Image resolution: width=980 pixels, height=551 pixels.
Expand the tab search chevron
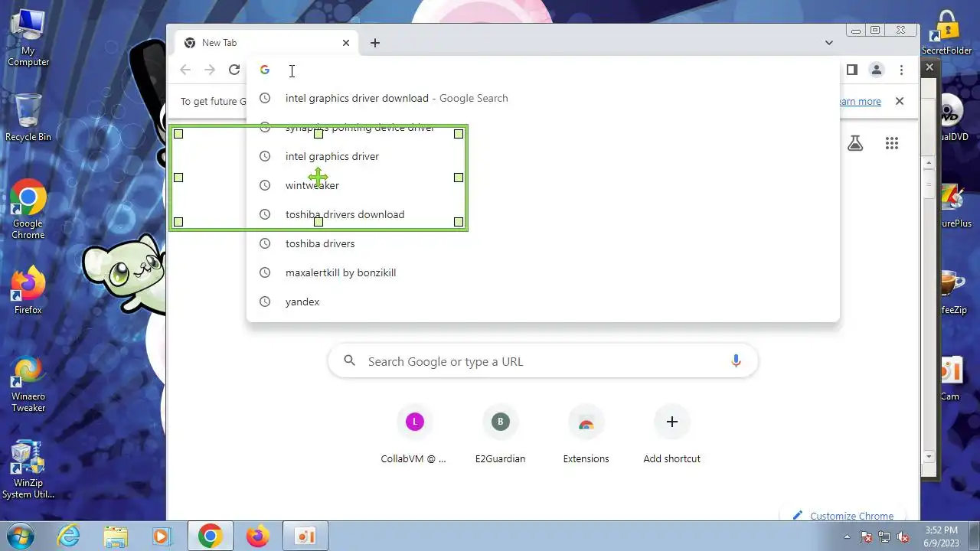coord(829,43)
